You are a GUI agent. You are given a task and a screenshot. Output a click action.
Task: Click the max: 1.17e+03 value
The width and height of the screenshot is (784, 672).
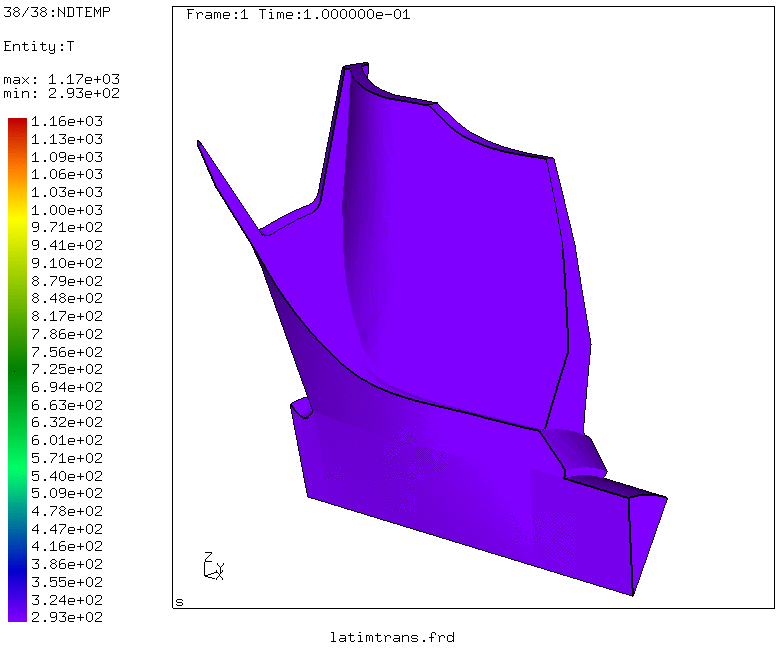coord(62,80)
